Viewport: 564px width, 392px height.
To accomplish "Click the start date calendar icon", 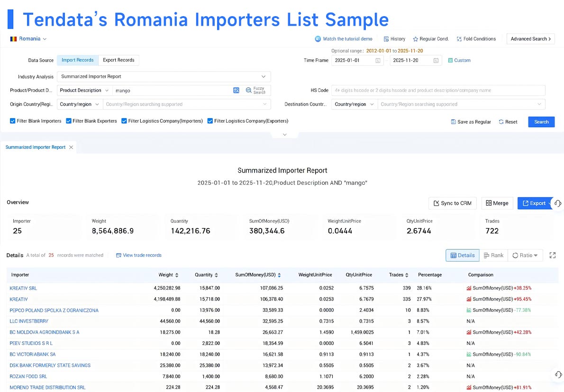I will point(378,60).
